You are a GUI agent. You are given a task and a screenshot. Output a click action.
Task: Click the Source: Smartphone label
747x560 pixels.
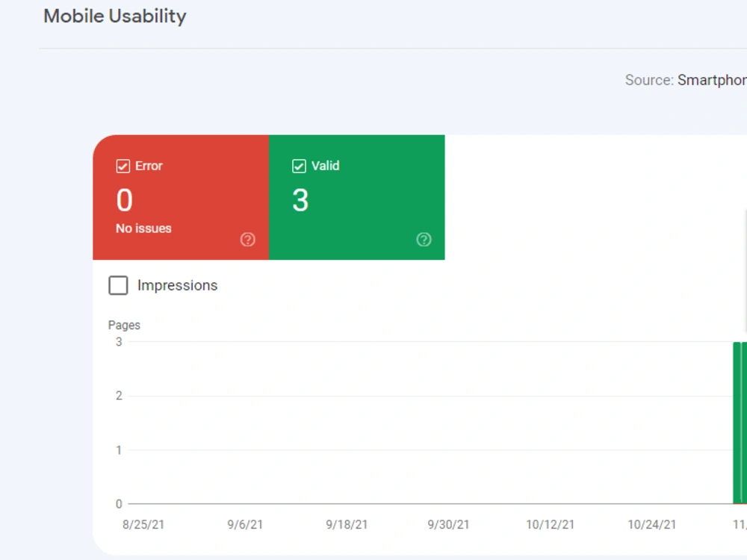(686, 80)
